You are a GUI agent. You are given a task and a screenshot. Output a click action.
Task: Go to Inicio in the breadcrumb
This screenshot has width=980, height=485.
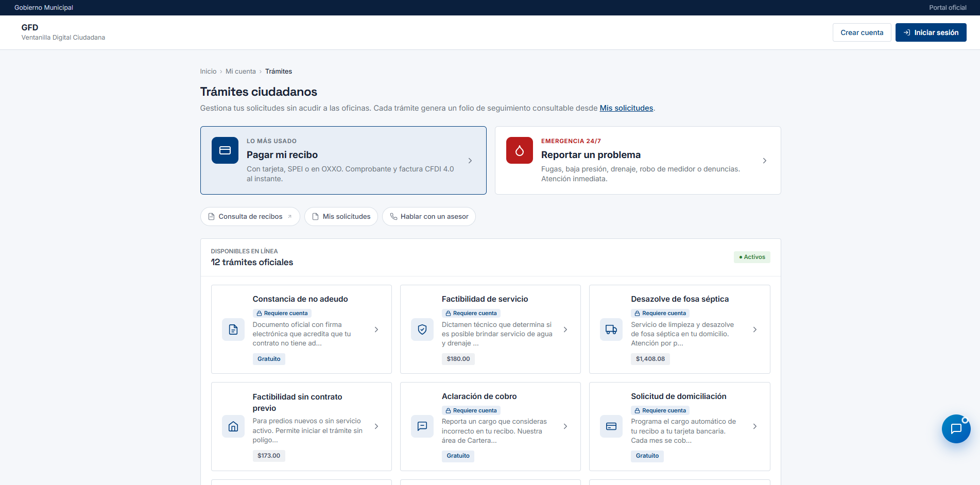(x=208, y=72)
